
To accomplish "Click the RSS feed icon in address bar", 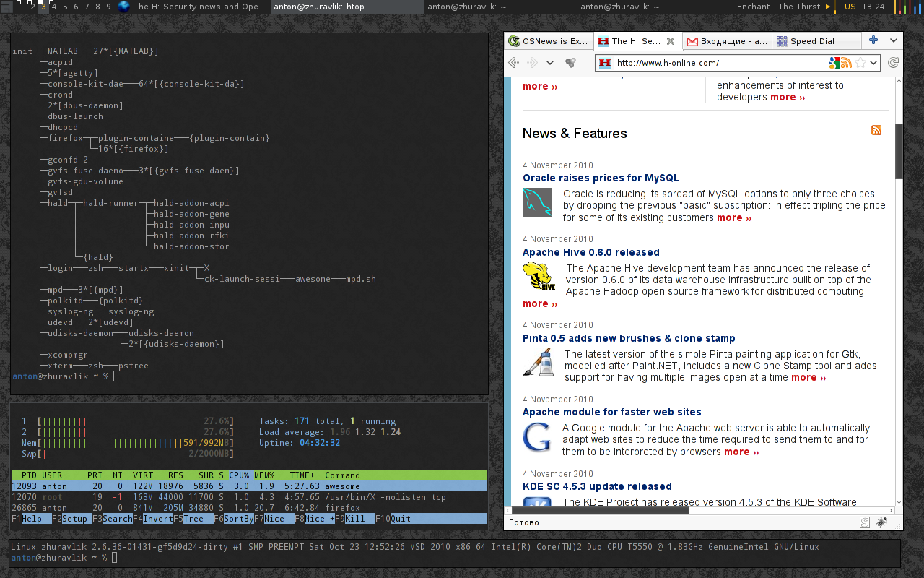I will pyautogui.click(x=847, y=63).
